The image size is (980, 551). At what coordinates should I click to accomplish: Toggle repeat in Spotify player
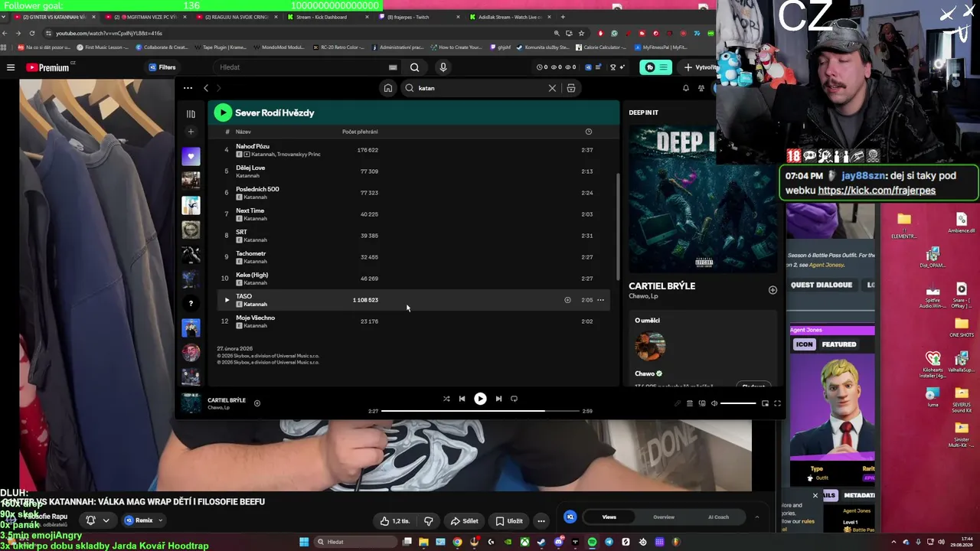514,399
